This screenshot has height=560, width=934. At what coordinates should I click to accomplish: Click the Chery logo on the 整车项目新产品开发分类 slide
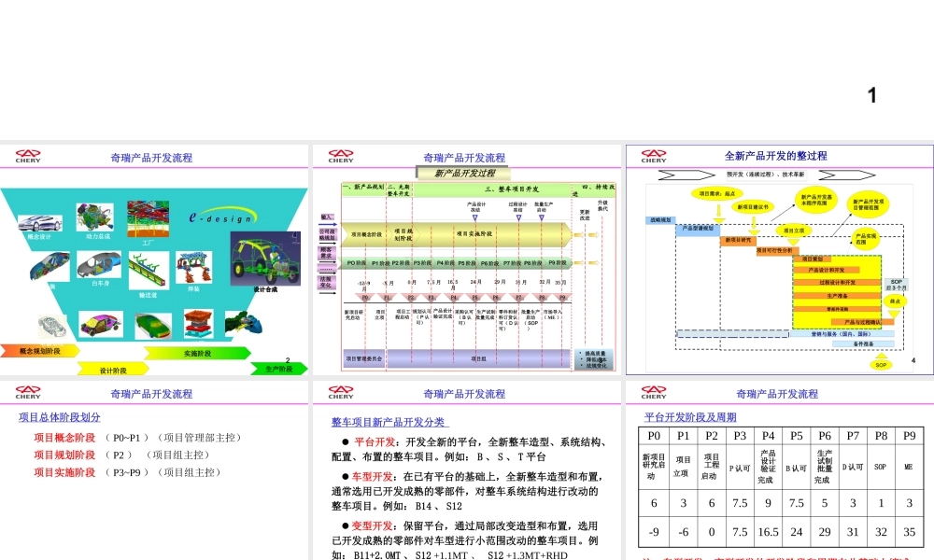[x=341, y=392]
